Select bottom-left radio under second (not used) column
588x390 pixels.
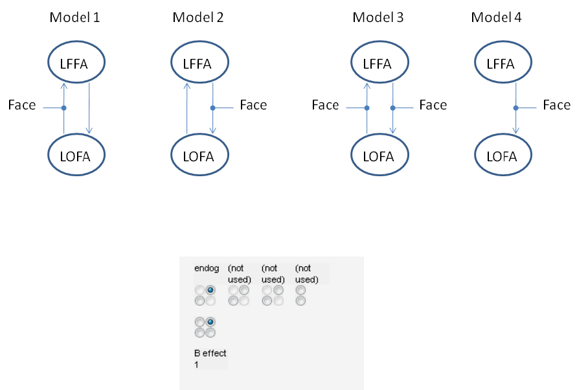267,301
